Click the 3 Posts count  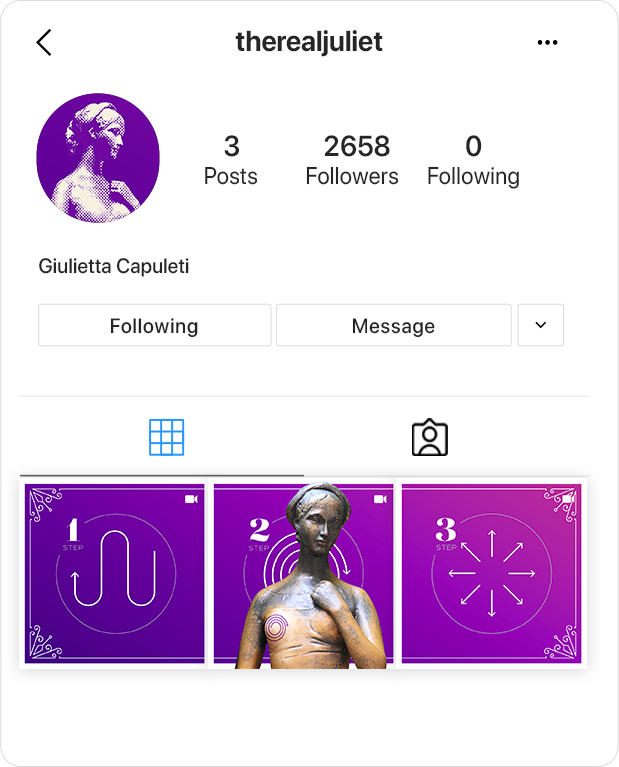(x=231, y=160)
